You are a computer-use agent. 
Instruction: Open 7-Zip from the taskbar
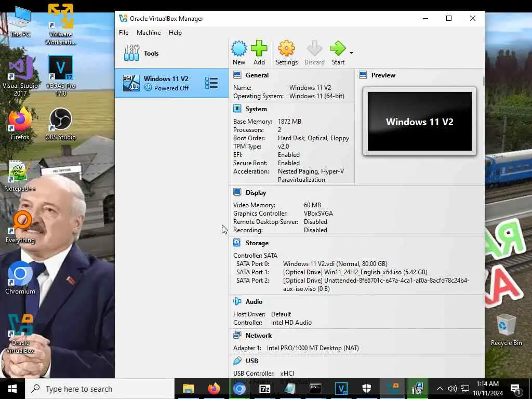tap(264, 389)
